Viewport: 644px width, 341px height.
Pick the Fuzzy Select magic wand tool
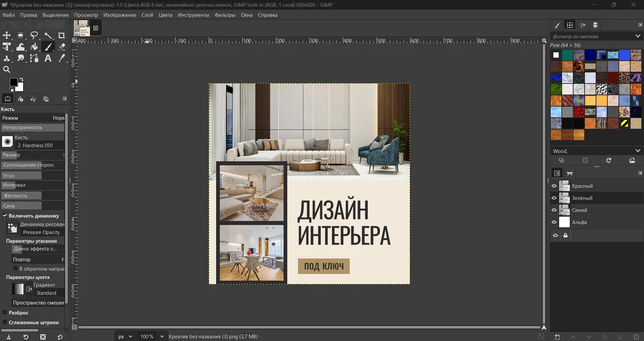pos(48,35)
